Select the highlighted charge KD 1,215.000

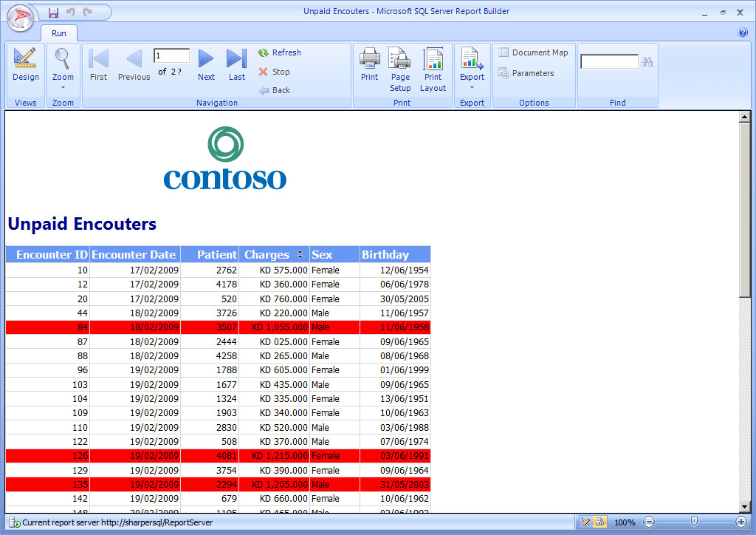coord(275,456)
